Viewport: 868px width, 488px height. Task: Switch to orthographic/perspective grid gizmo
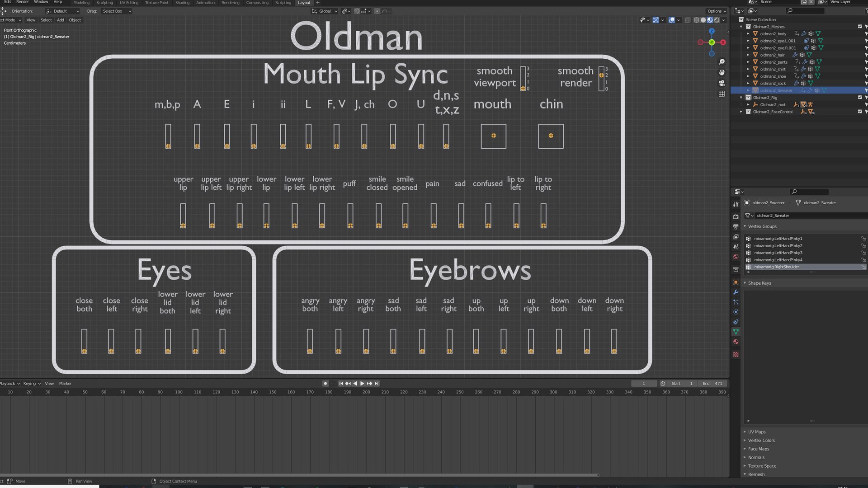[x=722, y=94]
